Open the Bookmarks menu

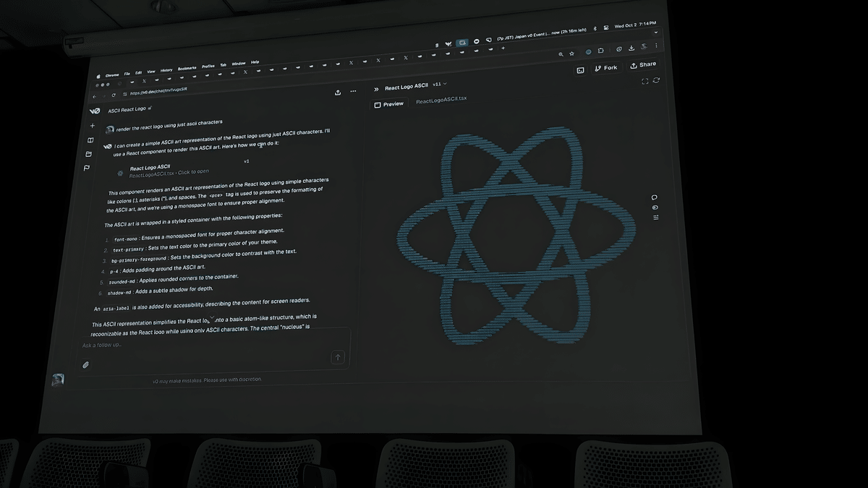[x=187, y=68]
